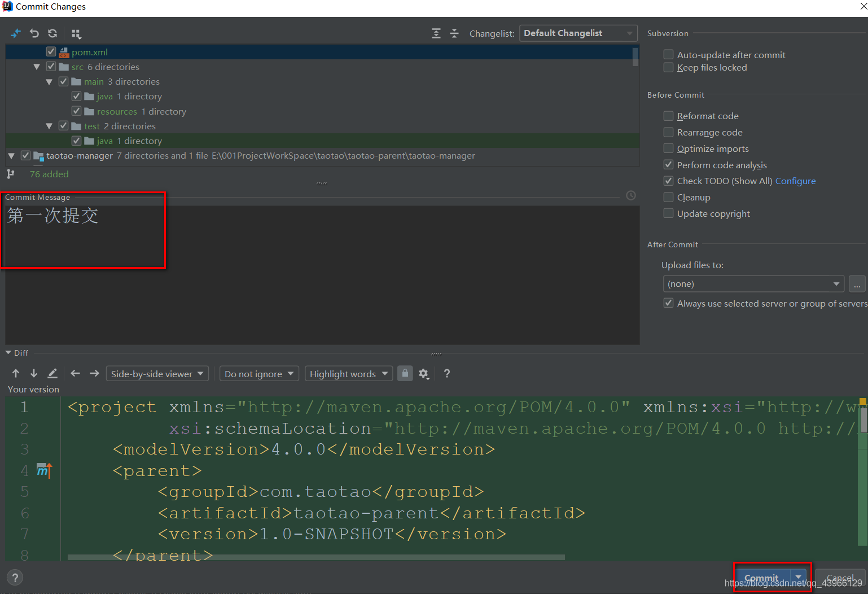Open commit message history clock icon
Image resolution: width=868 pixels, height=594 pixels.
coord(631,195)
